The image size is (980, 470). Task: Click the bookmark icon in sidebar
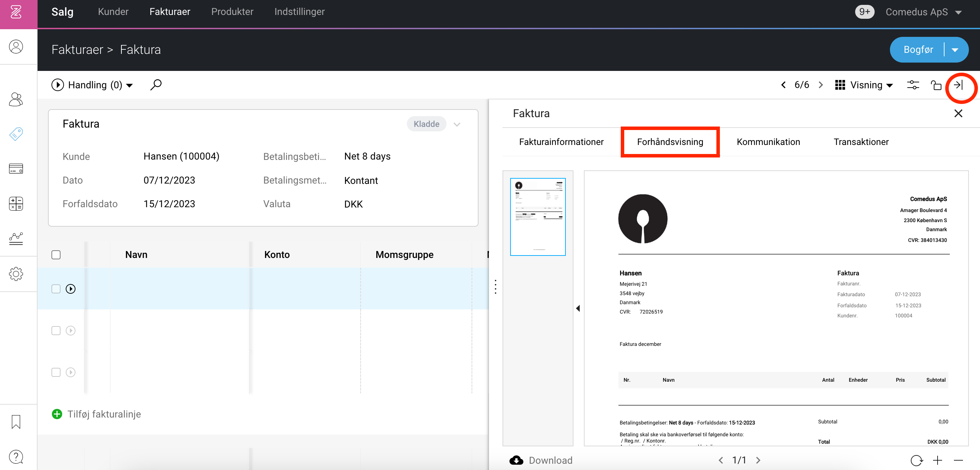click(x=16, y=422)
